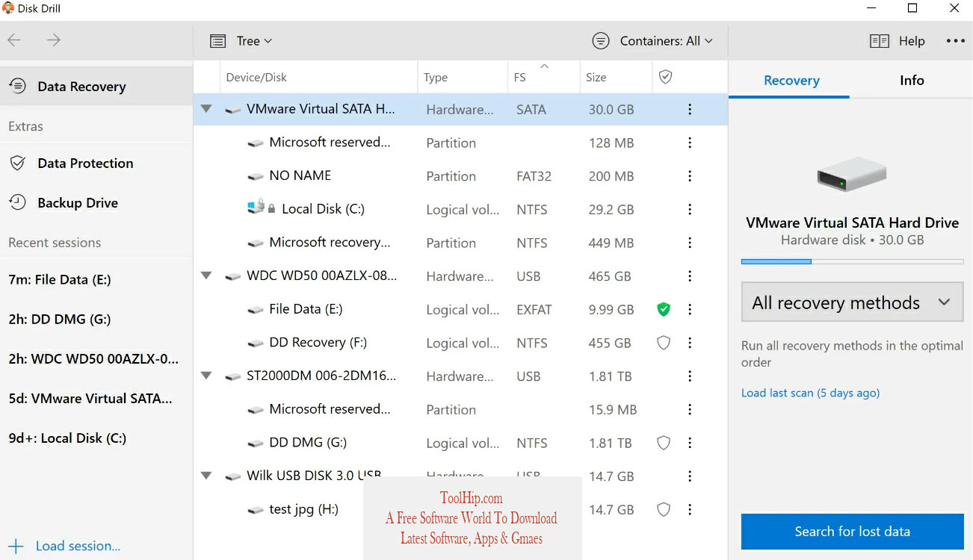Collapse the ST2000DM disk tree
The height and width of the screenshot is (560, 973).
[206, 376]
